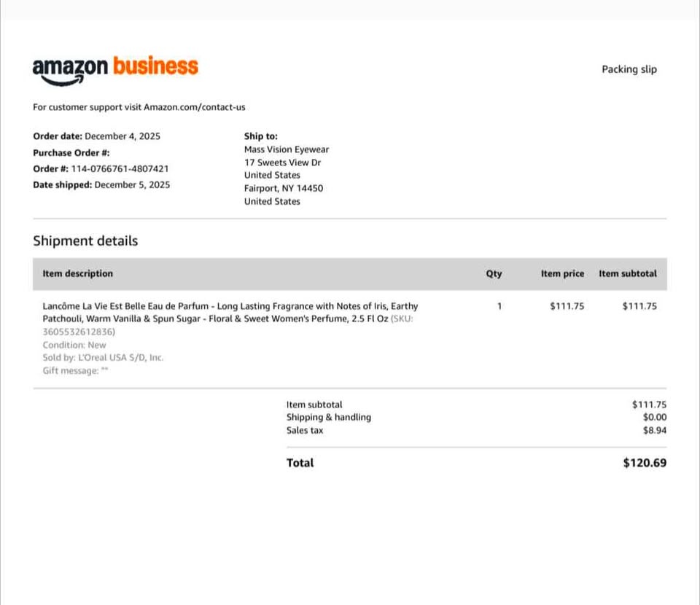Click the Item price column header
Image resolution: width=700 pixels, height=605 pixels.
(562, 273)
